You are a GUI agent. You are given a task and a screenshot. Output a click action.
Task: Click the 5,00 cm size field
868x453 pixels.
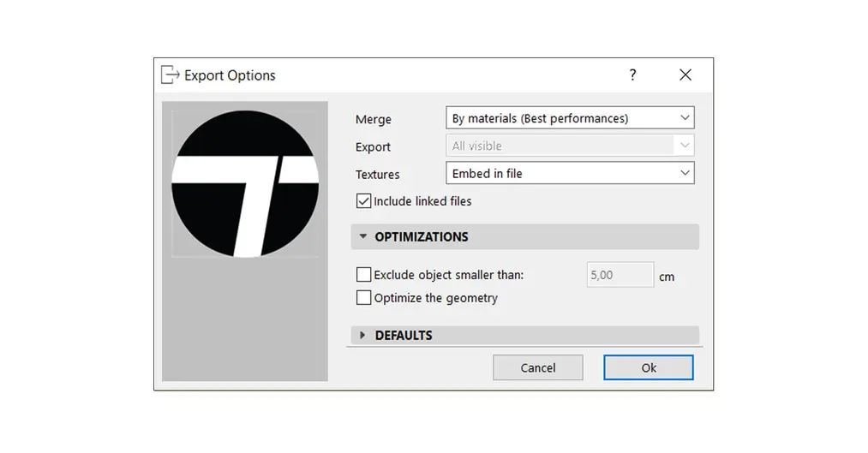[x=620, y=275]
